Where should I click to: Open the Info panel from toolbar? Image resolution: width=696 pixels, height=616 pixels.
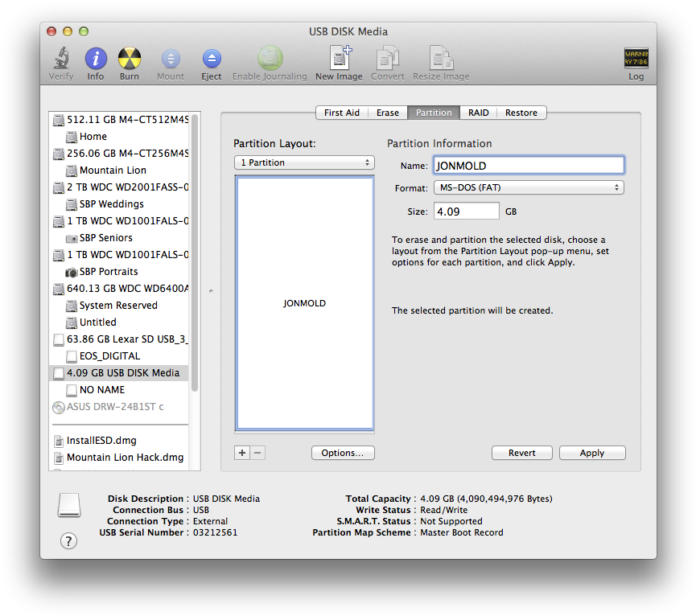point(95,59)
